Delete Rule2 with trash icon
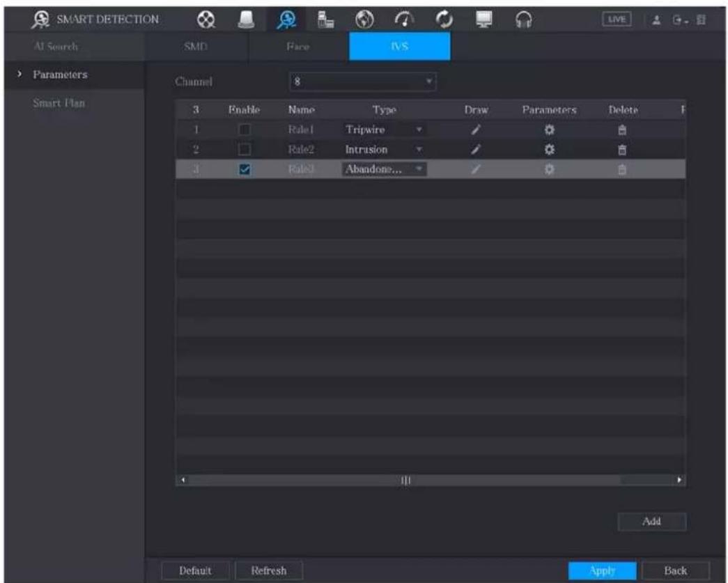728x583 pixels. 623,150
